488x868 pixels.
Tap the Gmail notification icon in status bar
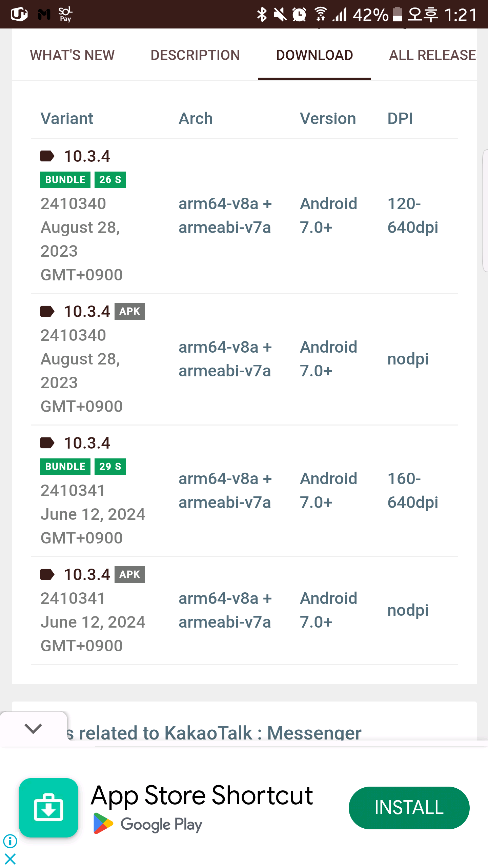click(44, 15)
